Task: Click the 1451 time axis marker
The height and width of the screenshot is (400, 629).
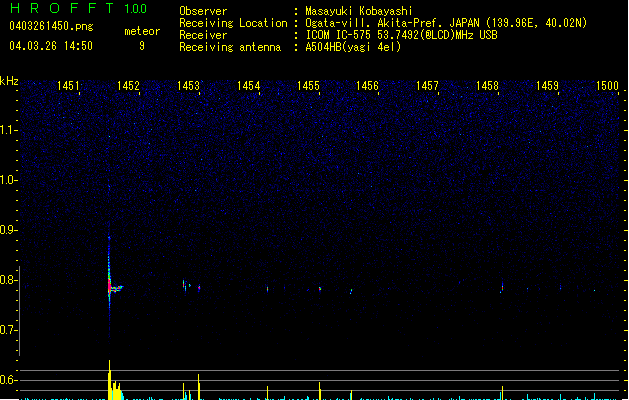Action: 68,86
